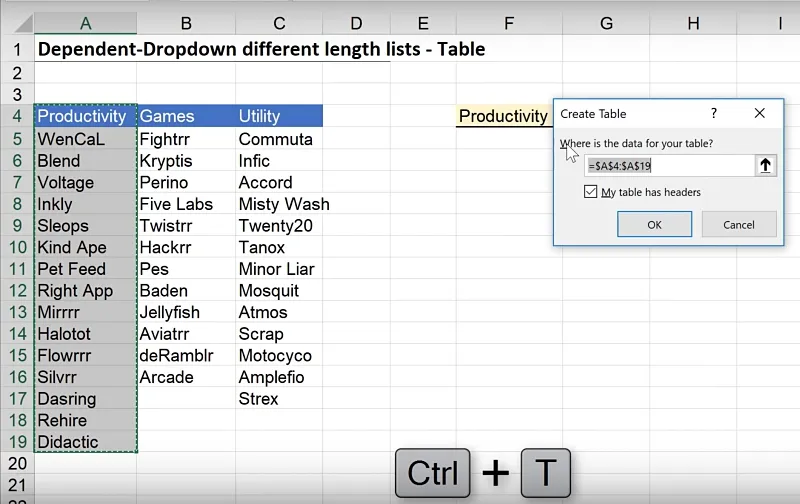Select column B header
This screenshot has width=800, height=504.
(186, 23)
